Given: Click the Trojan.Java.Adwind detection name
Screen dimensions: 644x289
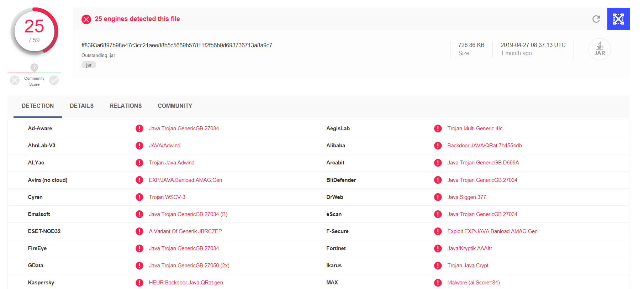Looking at the screenshot, I should [x=172, y=163].
